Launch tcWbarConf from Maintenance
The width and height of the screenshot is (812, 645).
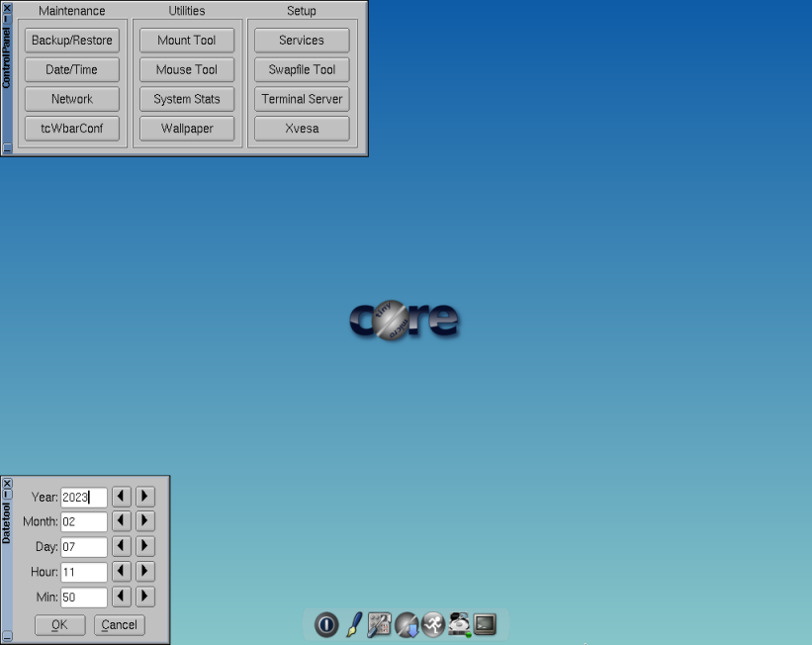click(x=72, y=129)
